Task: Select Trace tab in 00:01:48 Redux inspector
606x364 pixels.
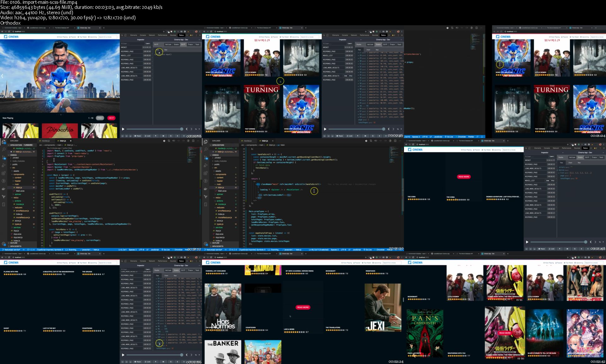Action: pos(594,157)
